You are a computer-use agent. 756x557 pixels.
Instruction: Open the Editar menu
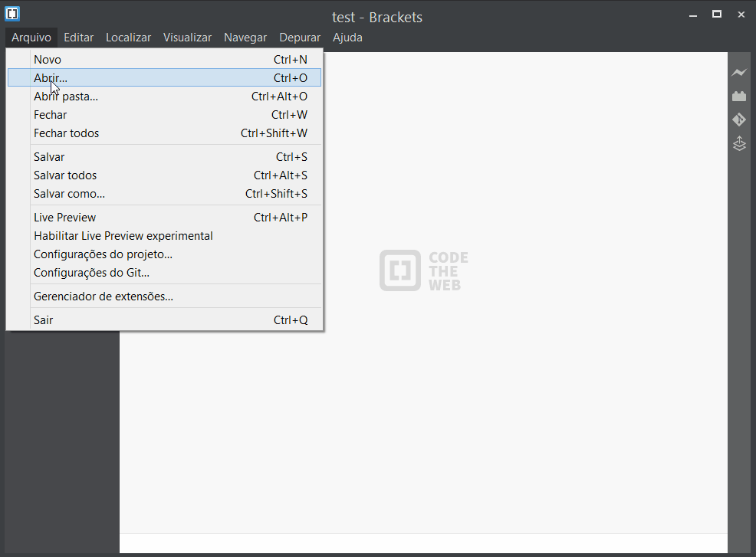pyautogui.click(x=78, y=37)
